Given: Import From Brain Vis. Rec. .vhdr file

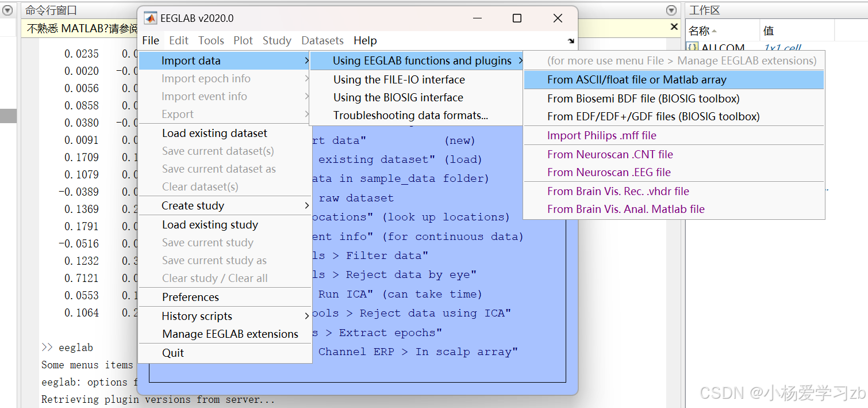Looking at the screenshot, I should point(674,191).
